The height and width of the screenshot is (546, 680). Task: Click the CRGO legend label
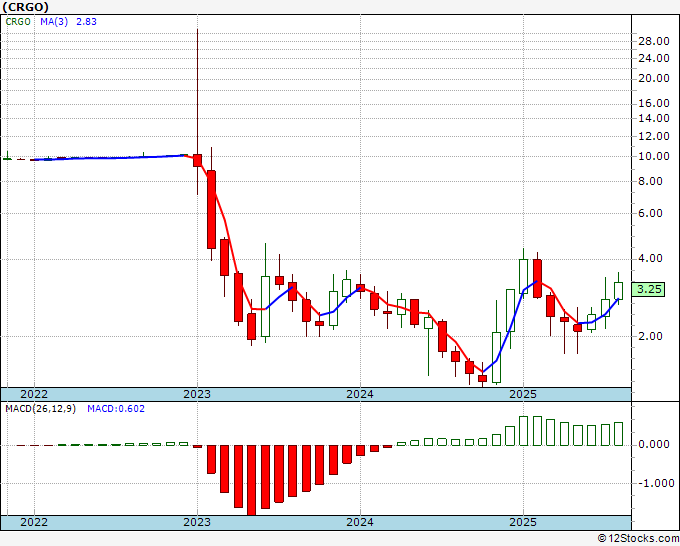pos(18,22)
